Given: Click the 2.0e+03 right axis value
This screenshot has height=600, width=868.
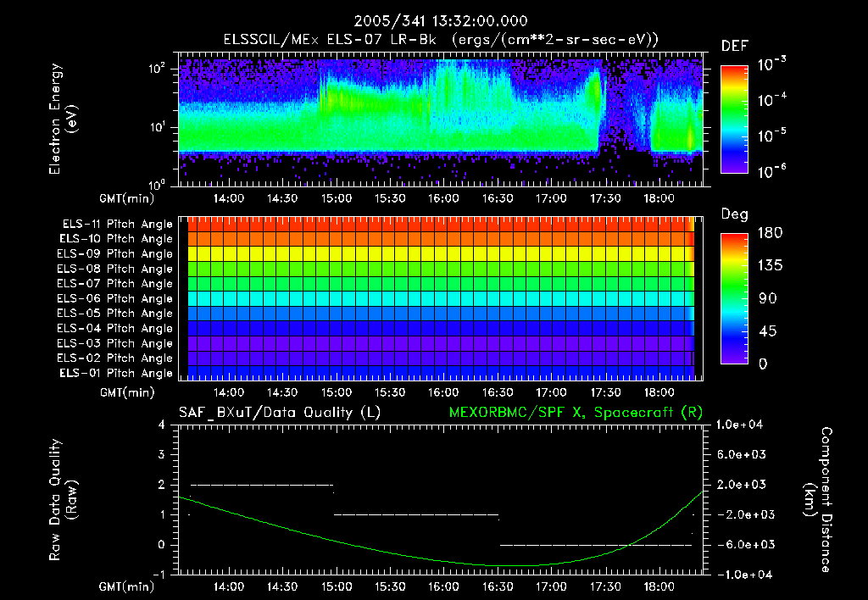Looking at the screenshot, I should [x=742, y=484].
